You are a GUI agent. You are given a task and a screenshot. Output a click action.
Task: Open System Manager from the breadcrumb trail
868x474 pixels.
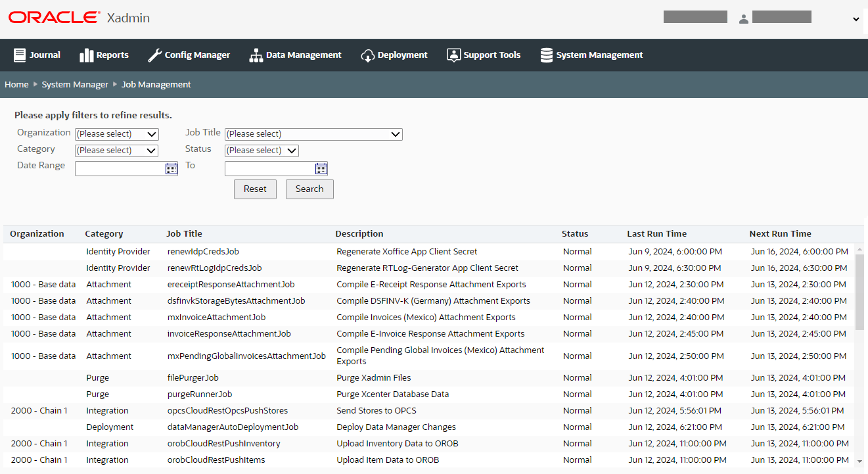[x=75, y=84]
